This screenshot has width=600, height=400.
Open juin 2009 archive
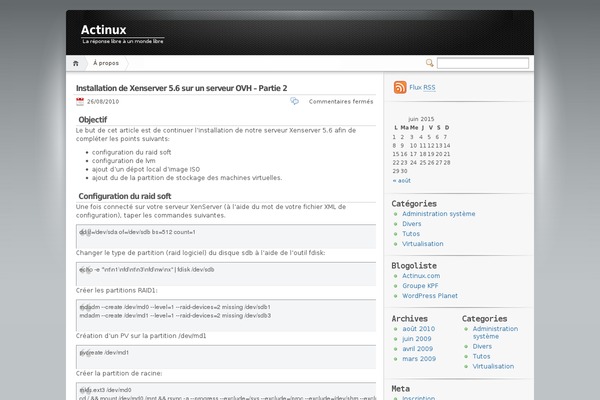(417, 339)
